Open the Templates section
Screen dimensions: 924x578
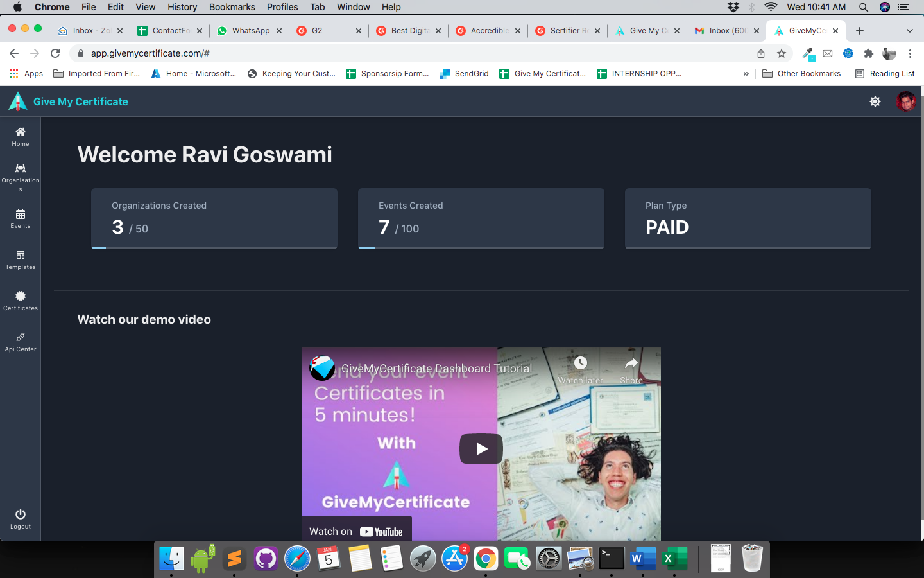pos(20,261)
